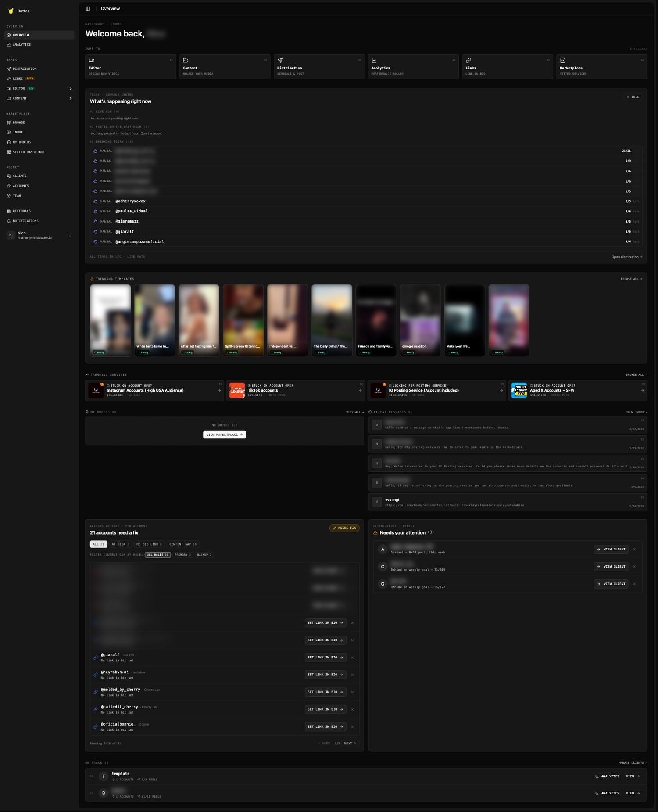Click the IDLE status badge
The height and width of the screenshot is (812, 658).
(x=633, y=97)
